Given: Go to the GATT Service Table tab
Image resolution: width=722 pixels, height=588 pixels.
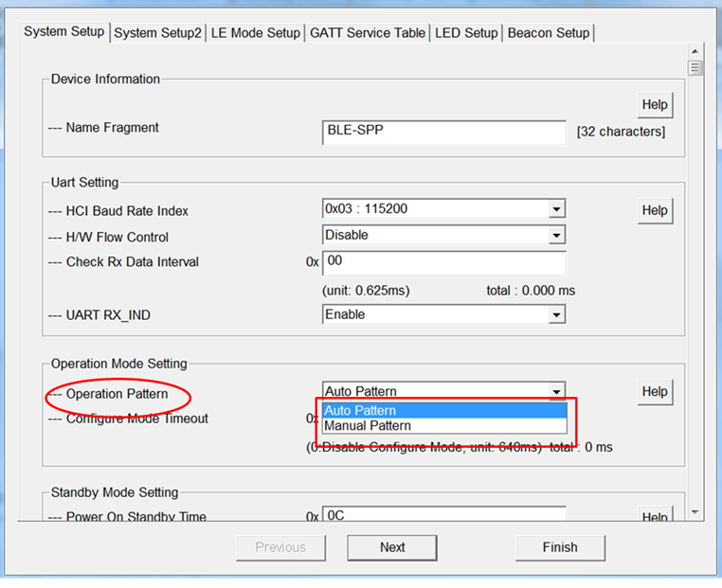Looking at the screenshot, I should tap(368, 33).
